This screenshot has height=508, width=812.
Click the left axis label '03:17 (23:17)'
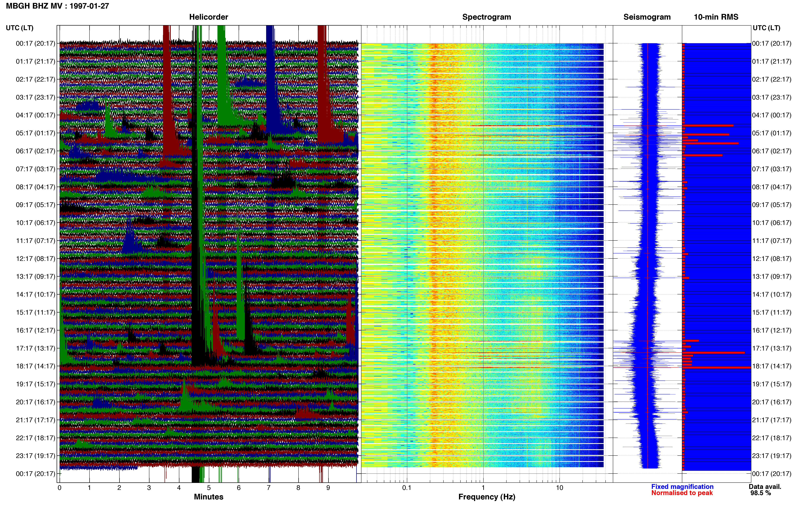tap(36, 97)
